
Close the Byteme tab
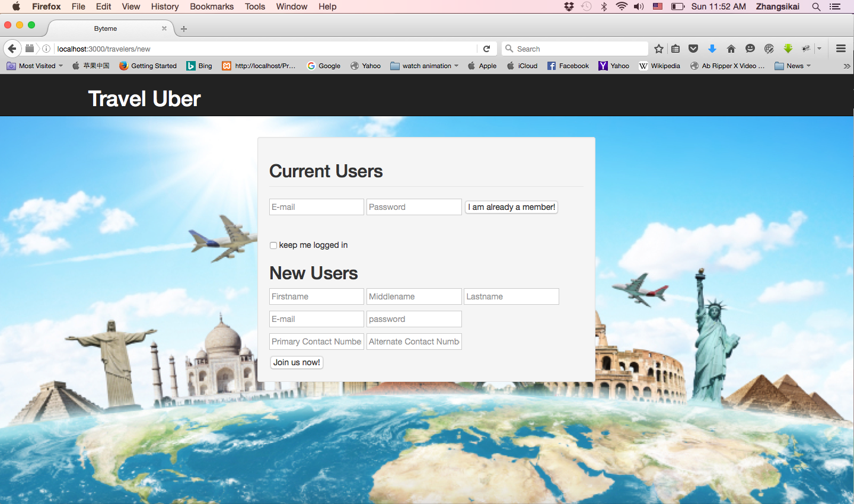[164, 28]
